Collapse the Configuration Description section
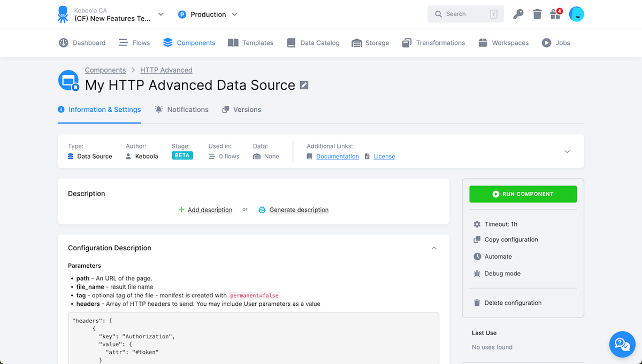 [x=434, y=248]
